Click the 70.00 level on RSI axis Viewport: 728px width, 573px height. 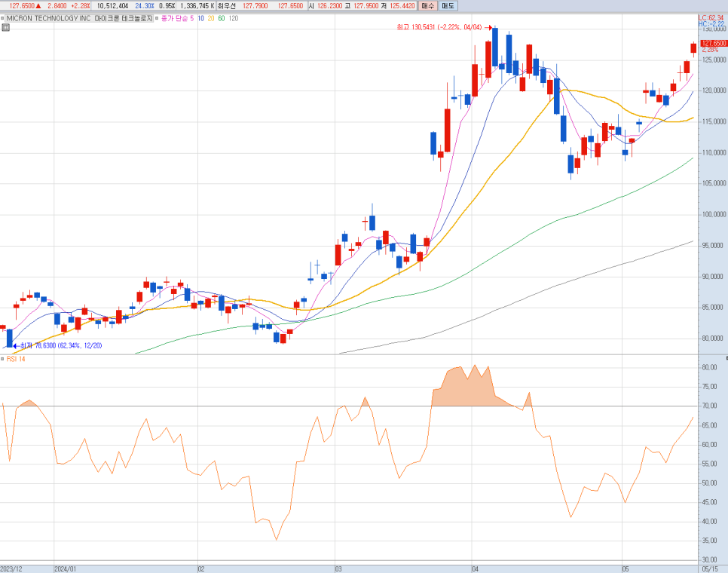pos(709,406)
